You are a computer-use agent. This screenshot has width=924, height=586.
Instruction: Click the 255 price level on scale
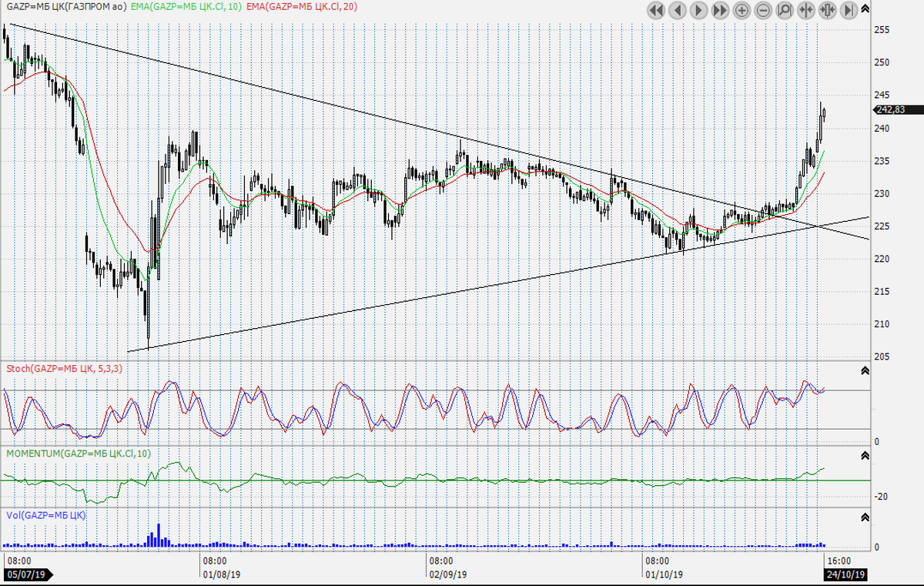click(x=883, y=29)
